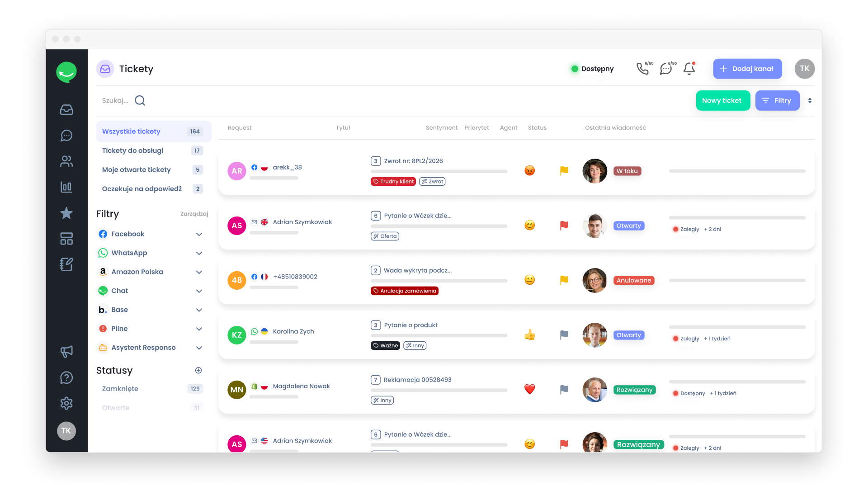This screenshot has width=868, height=490.
Task: Select Moje otwarte tickety view
Action: pyautogui.click(x=137, y=170)
